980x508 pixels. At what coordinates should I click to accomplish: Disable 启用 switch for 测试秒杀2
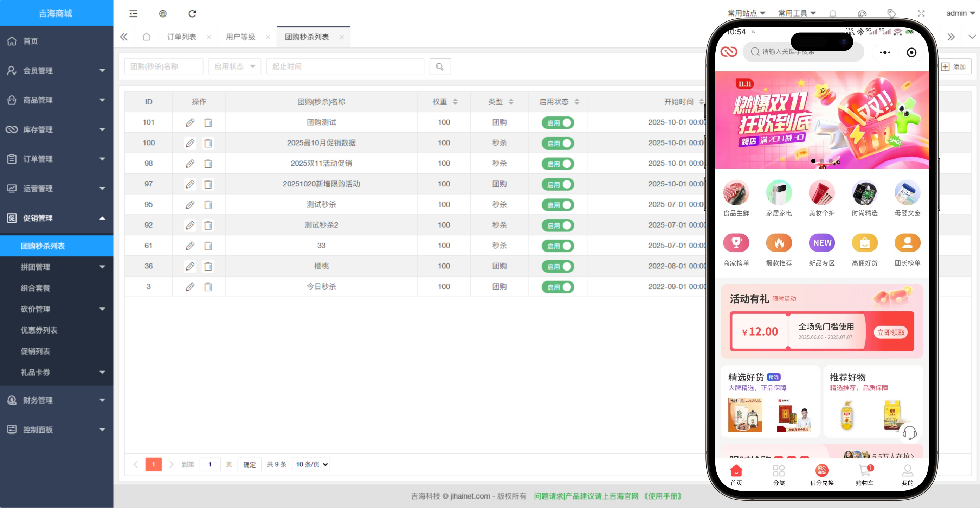click(557, 226)
